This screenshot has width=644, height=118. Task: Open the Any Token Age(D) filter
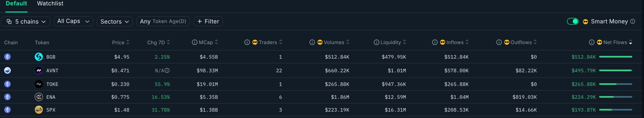click(x=163, y=21)
